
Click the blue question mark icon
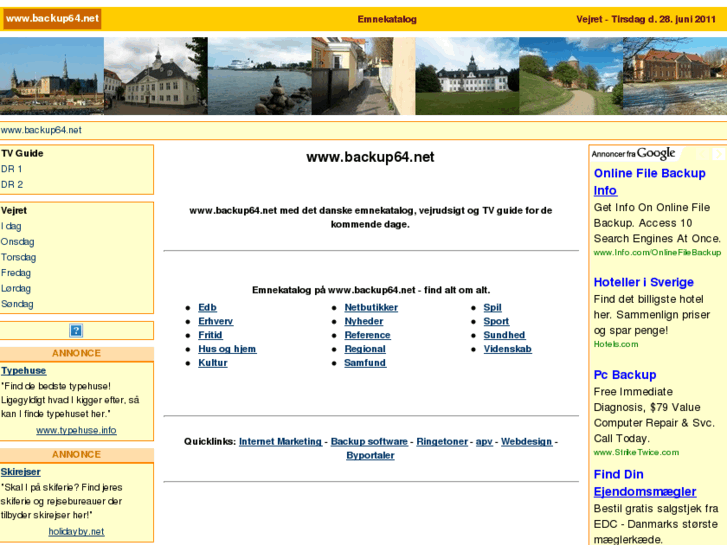tap(76, 330)
